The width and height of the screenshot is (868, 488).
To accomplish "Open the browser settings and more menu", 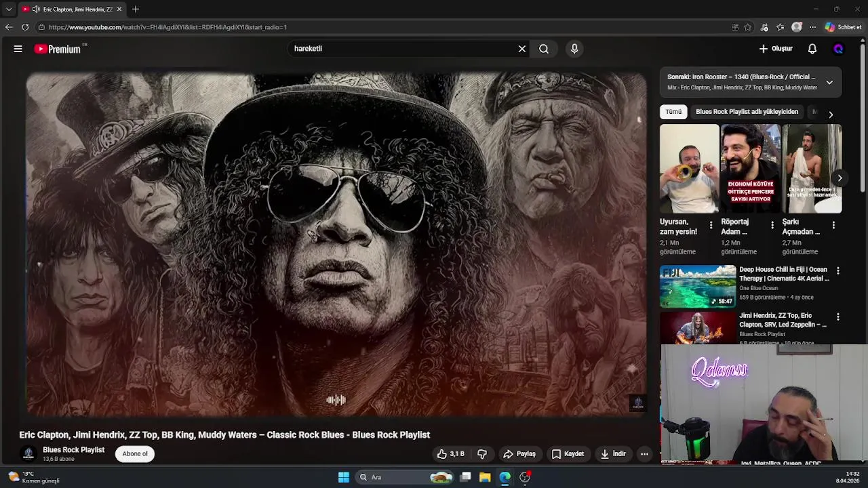I will [813, 27].
